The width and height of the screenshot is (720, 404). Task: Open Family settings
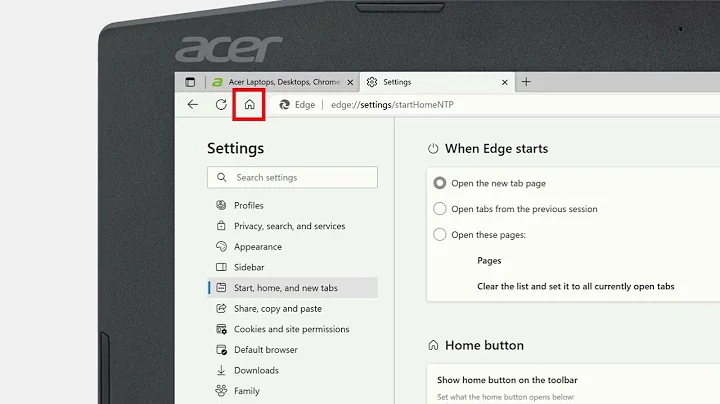pos(292,391)
